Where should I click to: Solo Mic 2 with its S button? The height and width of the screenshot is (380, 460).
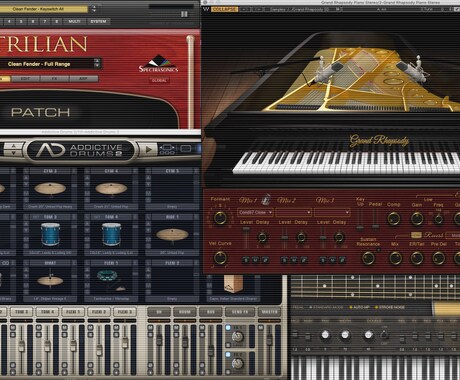click(285, 260)
